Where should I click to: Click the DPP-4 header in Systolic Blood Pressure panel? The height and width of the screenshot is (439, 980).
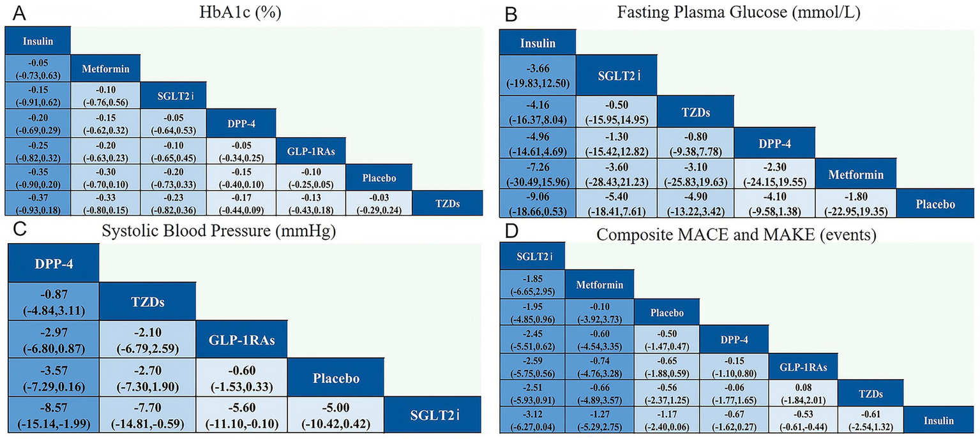(x=52, y=262)
